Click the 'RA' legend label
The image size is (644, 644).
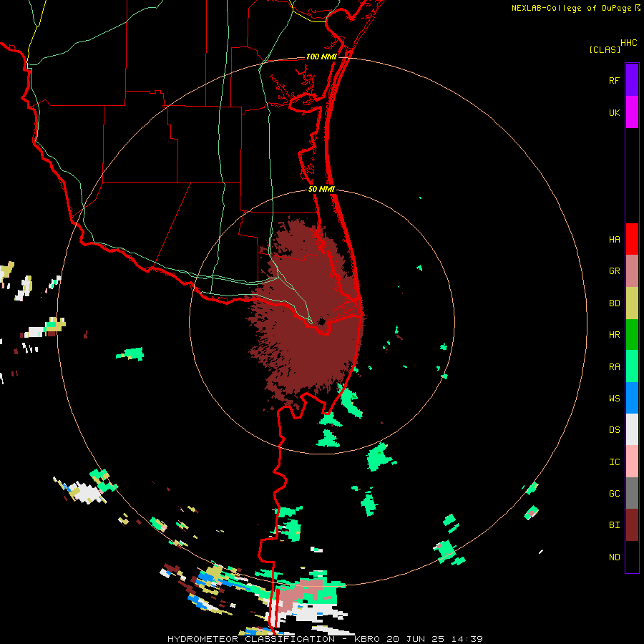[614, 367]
